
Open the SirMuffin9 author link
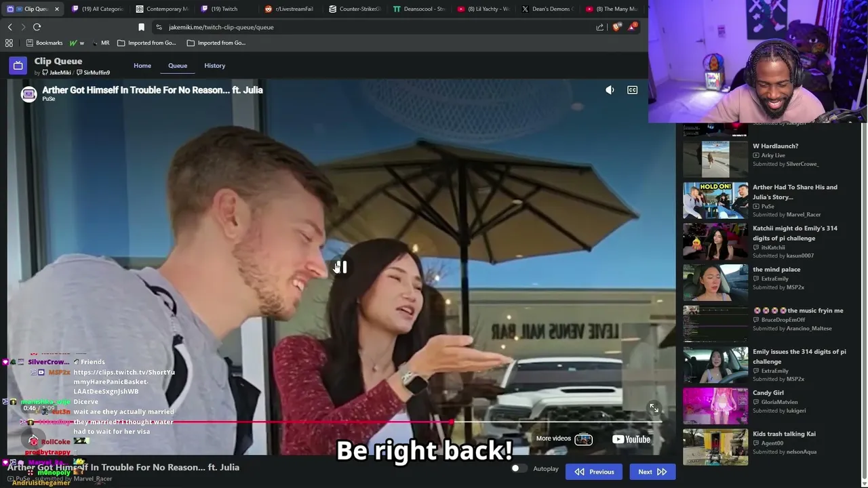(x=97, y=73)
